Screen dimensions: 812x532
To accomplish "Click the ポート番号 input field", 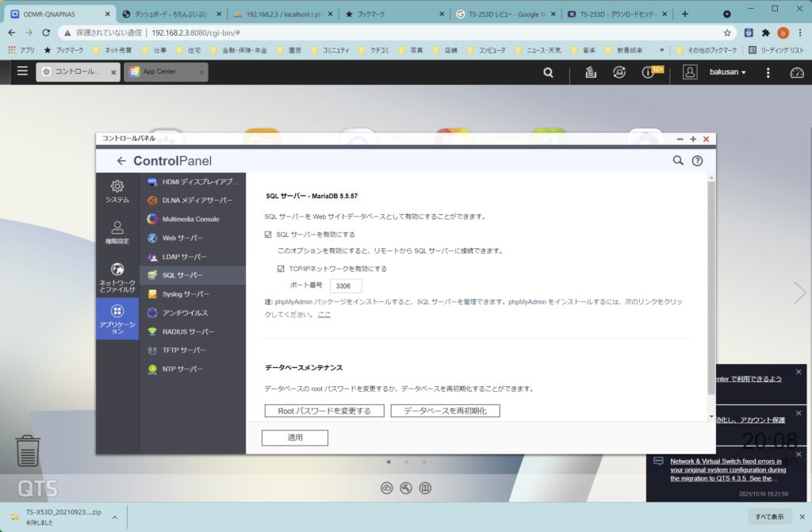I will click(x=346, y=286).
